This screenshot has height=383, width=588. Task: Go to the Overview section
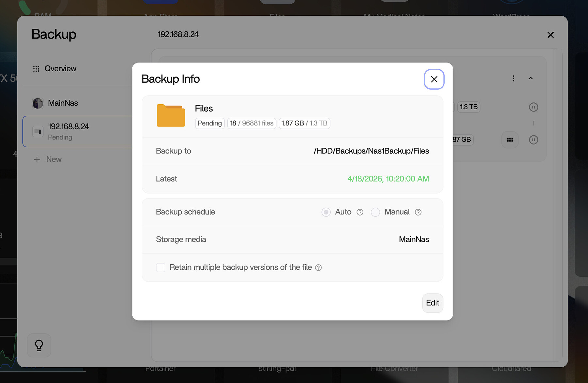[x=60, y=69]
